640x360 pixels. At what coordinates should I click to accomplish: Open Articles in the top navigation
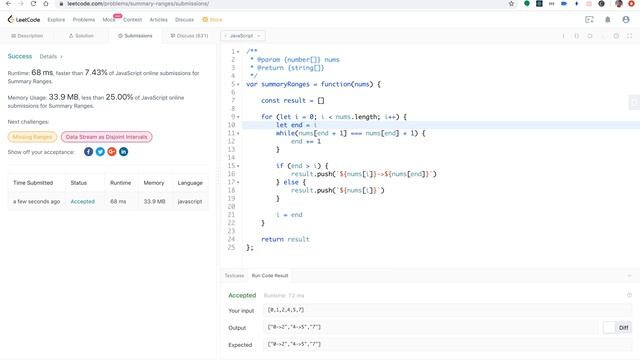[x=158, y=20]
